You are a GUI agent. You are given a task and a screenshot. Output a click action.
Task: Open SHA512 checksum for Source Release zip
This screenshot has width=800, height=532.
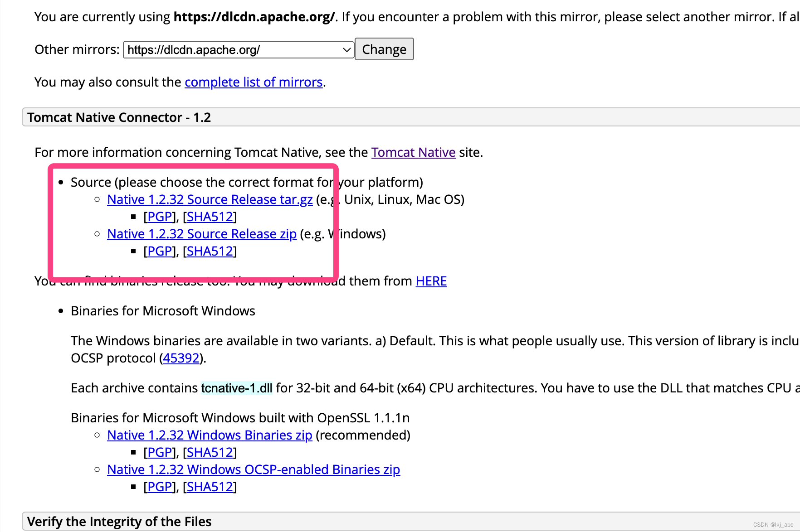point(210,251)
